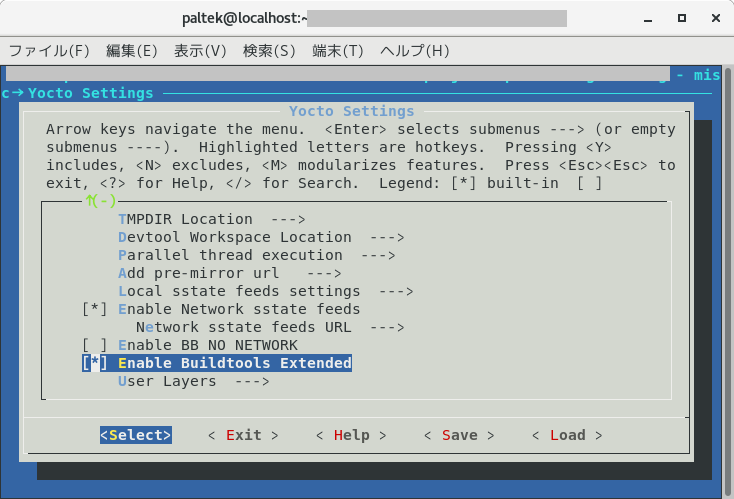Image resolution: width=734 pixels, height=499 pixels.
Task: Toggle Enable Network sstate feeds checkbox
Action: [x=95, y=309]
